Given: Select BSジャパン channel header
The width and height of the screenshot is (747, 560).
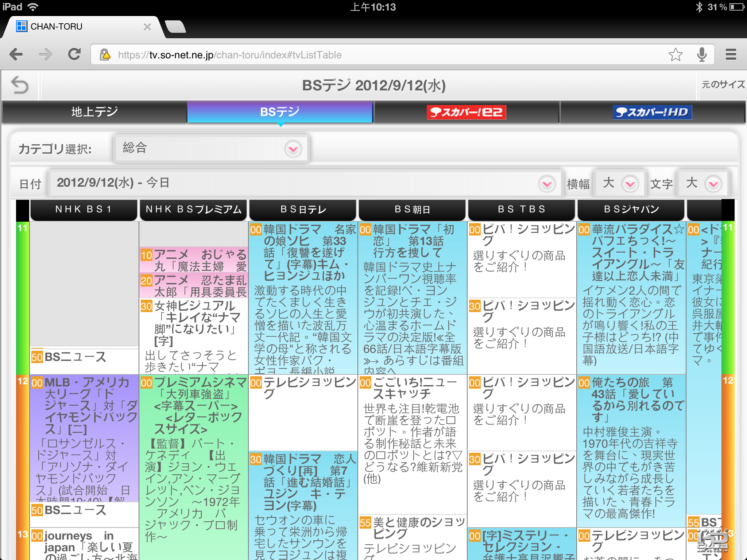Looking at the screenshot, I should point(631,209).
